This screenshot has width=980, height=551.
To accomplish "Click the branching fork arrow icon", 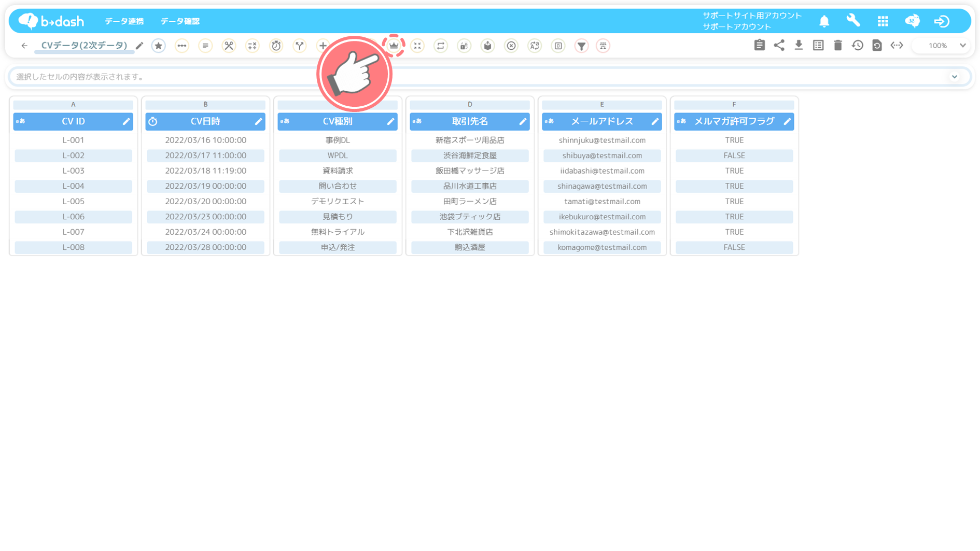I will pyautogui.click(x=300, y=46).
